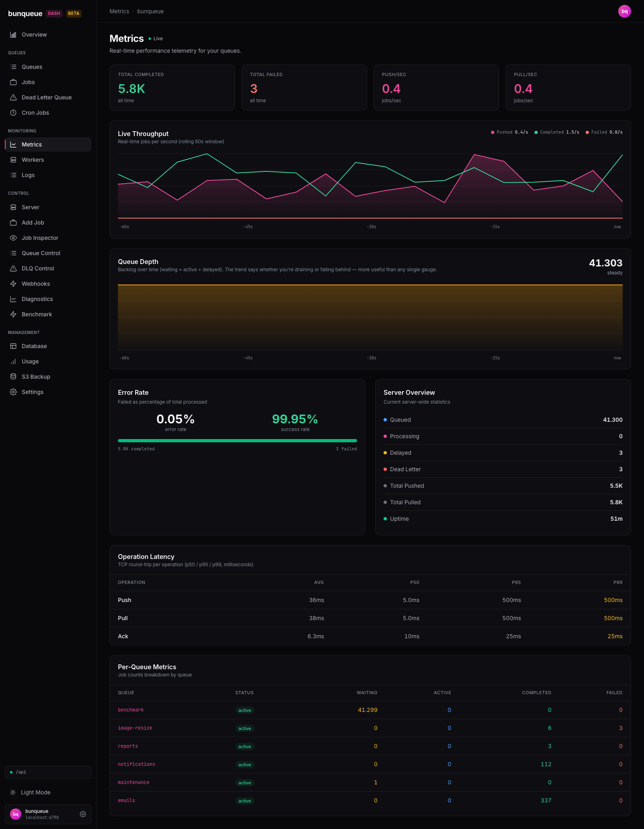
Task: Click the reports queue link
Action: pos(128,746)
